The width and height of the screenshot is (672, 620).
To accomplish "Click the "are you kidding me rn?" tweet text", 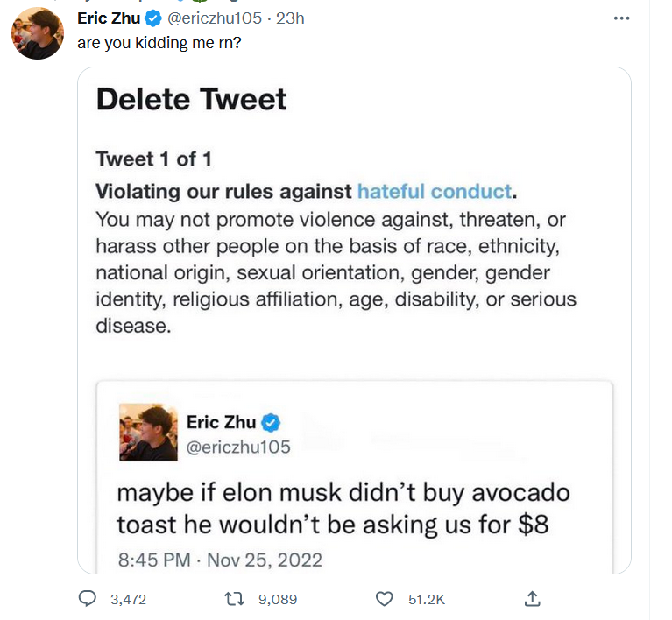I will tap(159, 42).
